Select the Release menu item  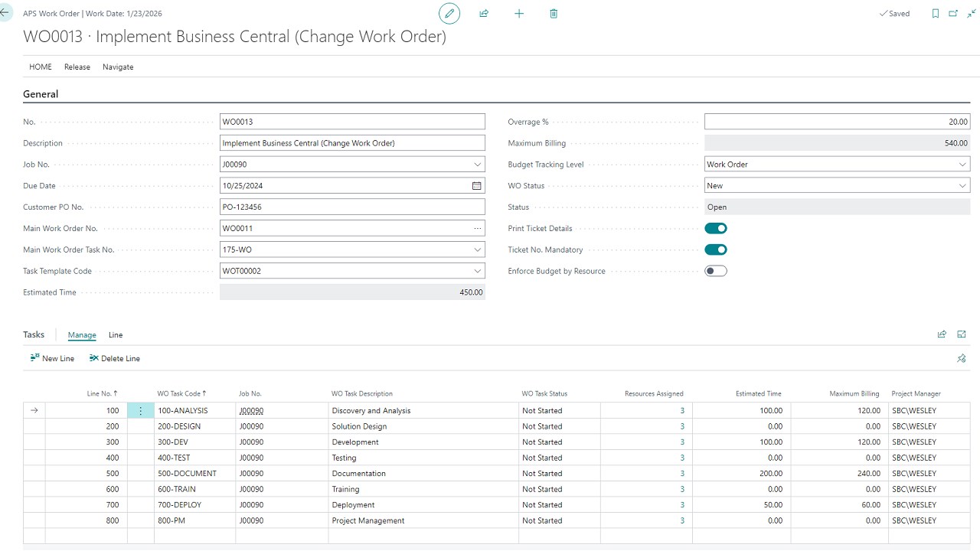[77, 67]
